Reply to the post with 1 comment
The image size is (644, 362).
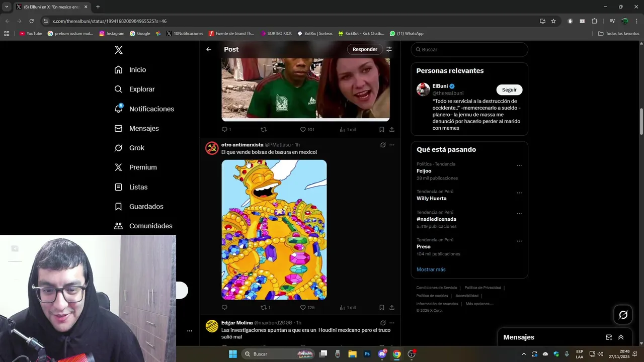click(226, 129)
